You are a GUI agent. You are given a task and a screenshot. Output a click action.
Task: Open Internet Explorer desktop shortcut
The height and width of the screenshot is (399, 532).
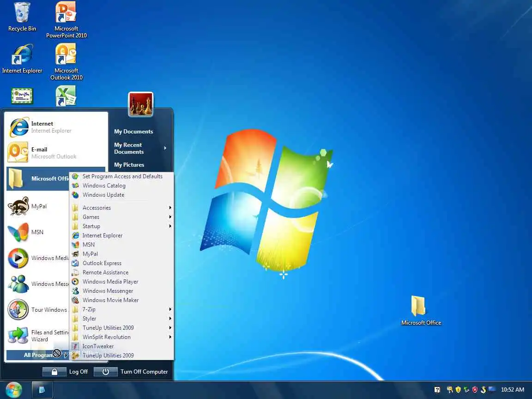[22, 59]
